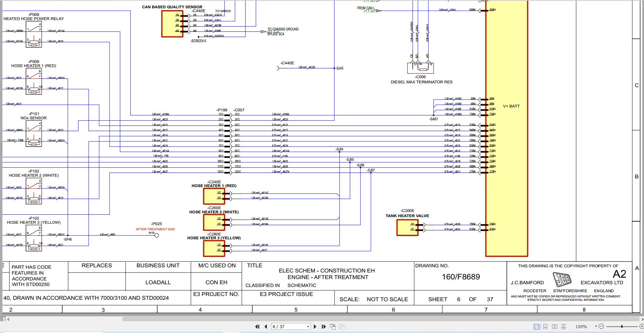Click the drawing number 160/F8689
Screen dimensions: 644x333
461,277
